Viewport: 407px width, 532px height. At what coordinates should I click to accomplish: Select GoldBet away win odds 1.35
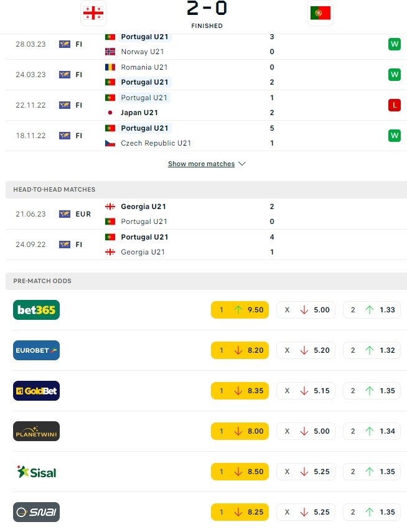pyautogui.click(x=372, y=391)
